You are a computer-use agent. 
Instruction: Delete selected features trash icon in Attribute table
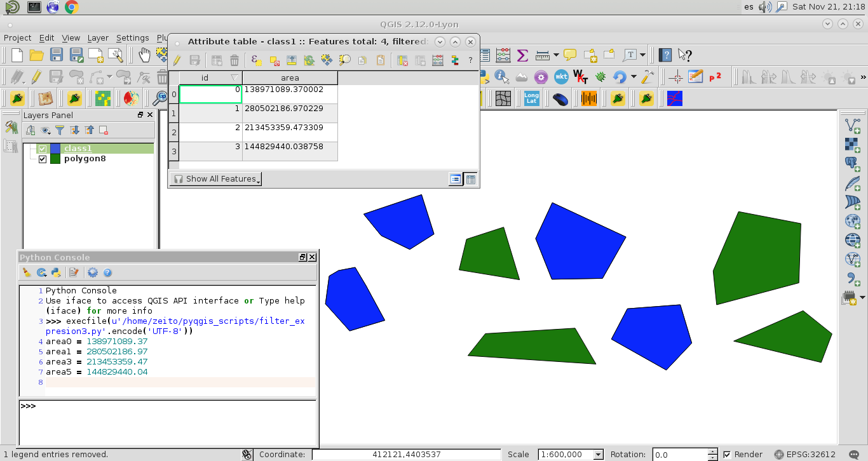234,60
